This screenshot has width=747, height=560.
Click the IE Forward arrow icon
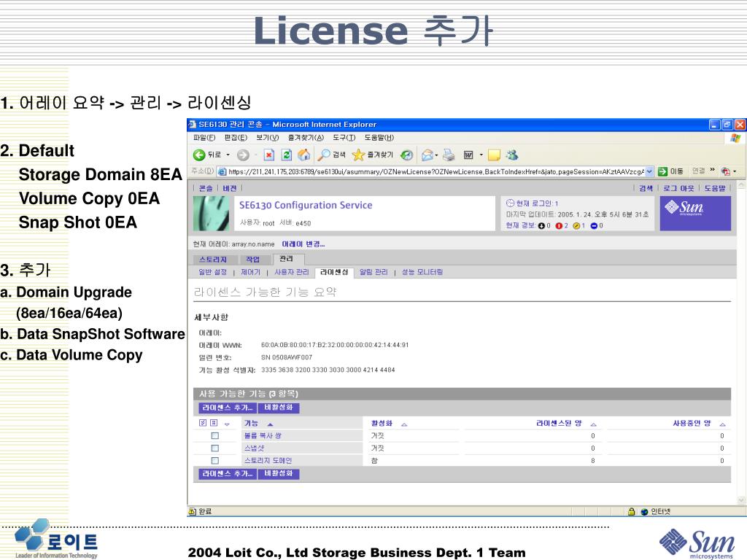pos(243,155)
